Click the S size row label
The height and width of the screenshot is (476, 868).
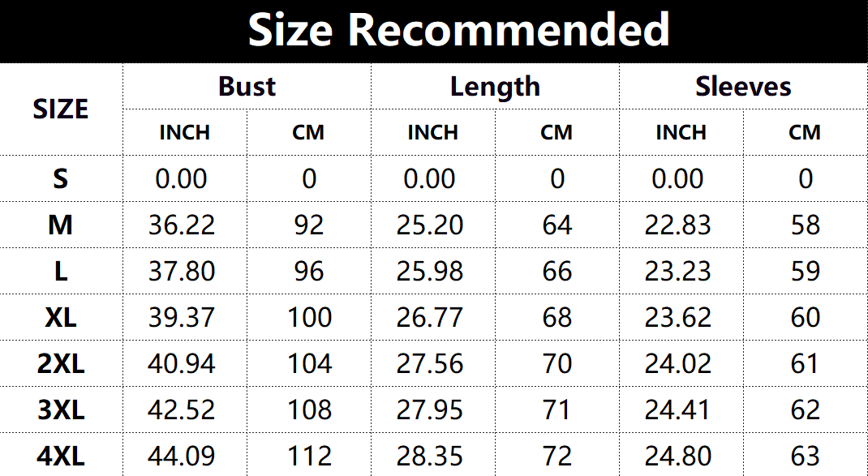(x=61, y=178)
